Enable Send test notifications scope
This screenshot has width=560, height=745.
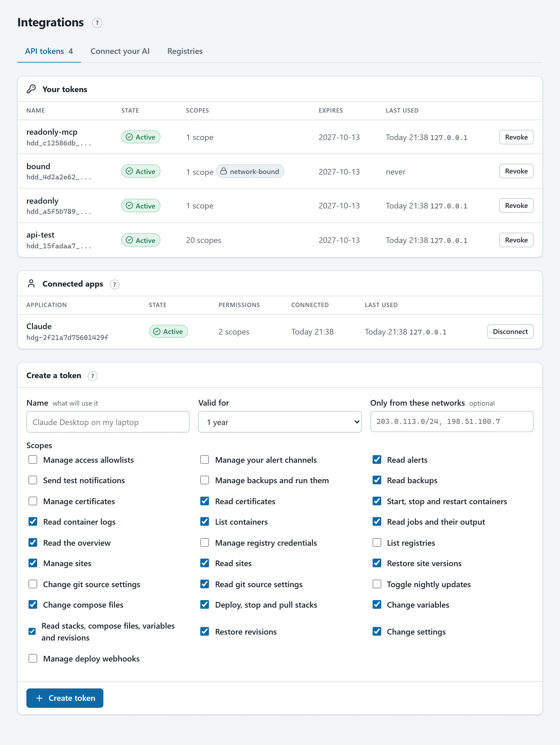(x=33, y=480)
